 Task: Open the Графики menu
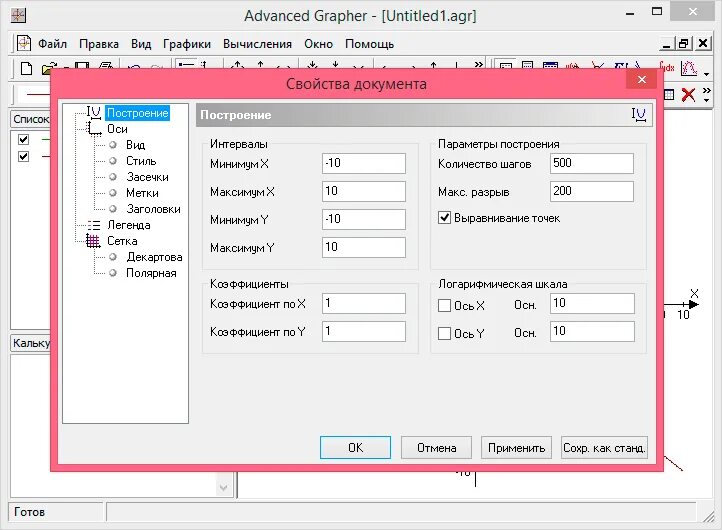tap(187, 44)
